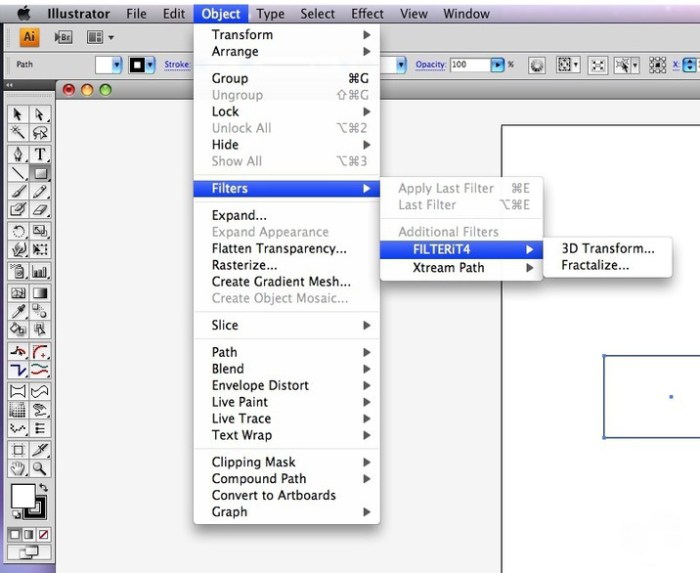700x573 pixels.
Task: Select the Magic Wand tool
Action: point(18,133)
